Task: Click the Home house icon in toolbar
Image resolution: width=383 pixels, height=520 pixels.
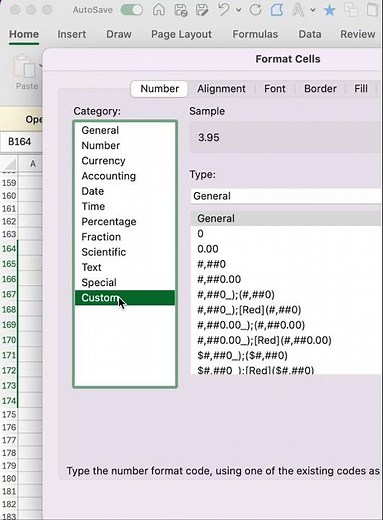Action: tap(159, 10)
